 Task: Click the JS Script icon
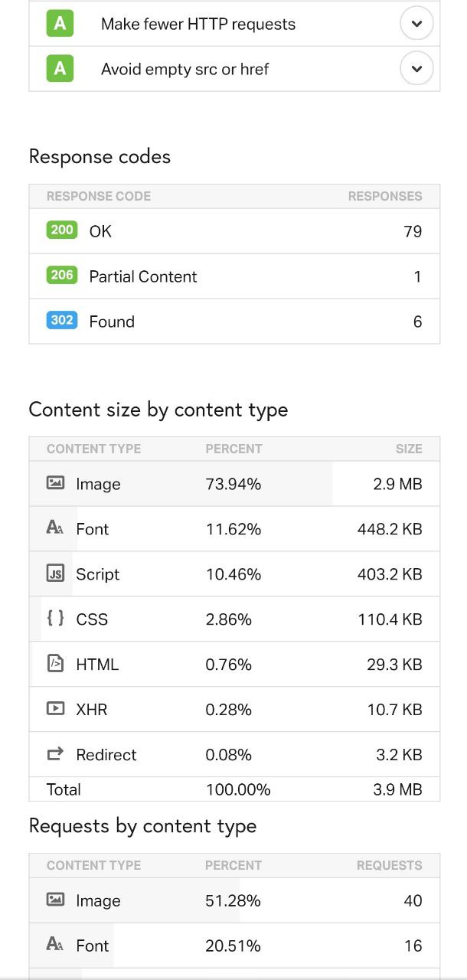click(x=55, y=573)
